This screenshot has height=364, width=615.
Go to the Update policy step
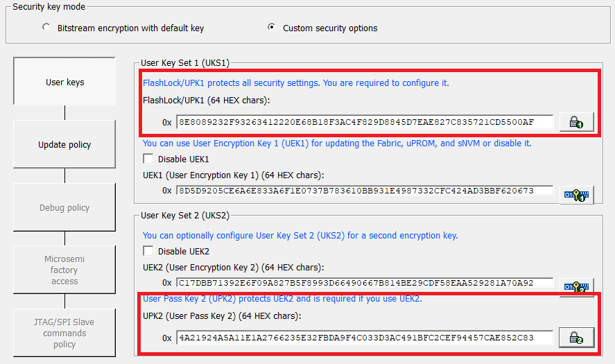[64, 144]
